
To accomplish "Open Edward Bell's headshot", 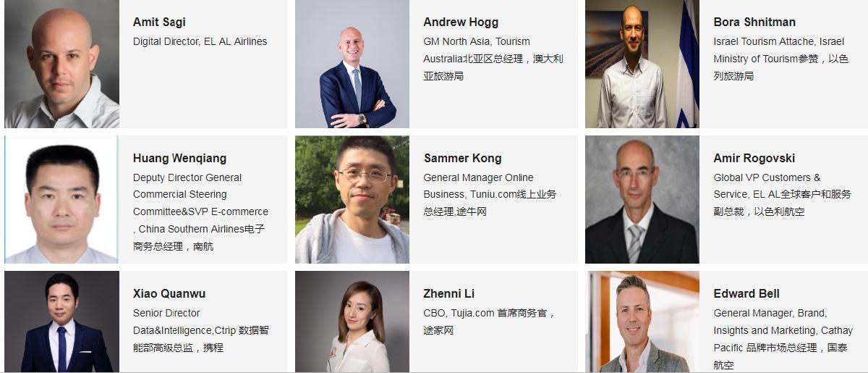I will (642, 322).
